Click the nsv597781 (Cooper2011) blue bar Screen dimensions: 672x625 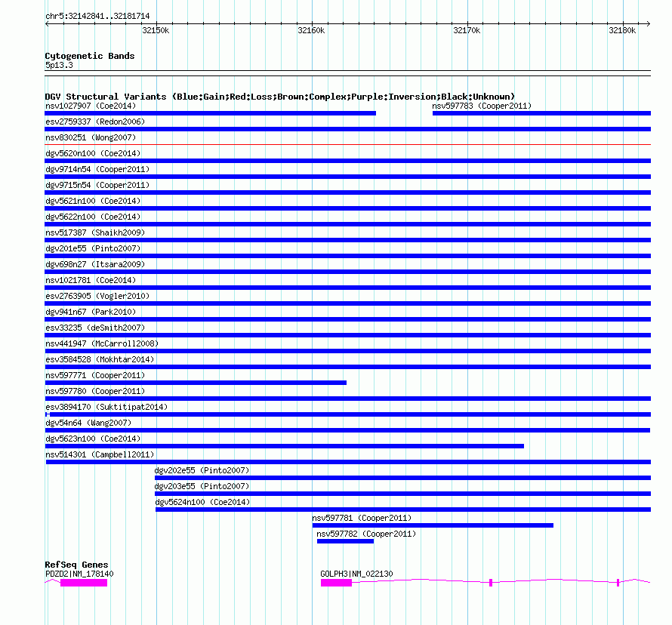pos(433,525)
